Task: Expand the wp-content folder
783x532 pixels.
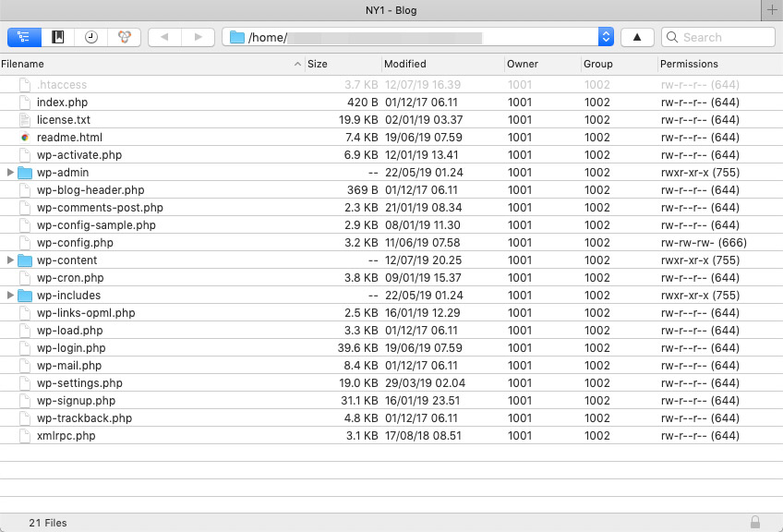Action: pos(10,260)
